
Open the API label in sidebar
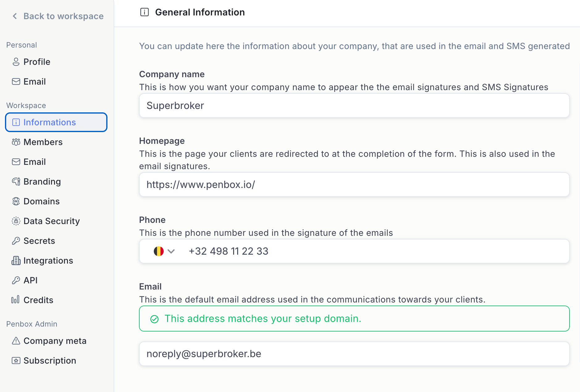tap(31, 280)
